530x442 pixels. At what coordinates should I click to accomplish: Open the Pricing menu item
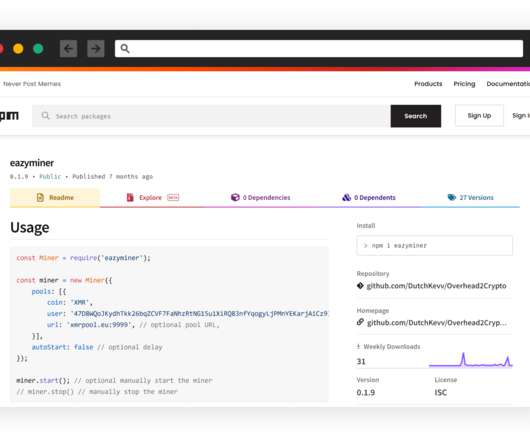464,84
